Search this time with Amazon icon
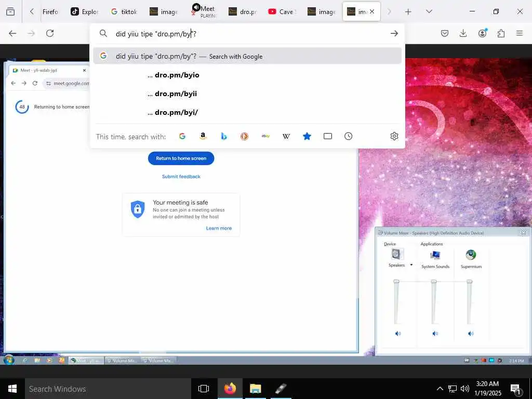 pos(203,136)
